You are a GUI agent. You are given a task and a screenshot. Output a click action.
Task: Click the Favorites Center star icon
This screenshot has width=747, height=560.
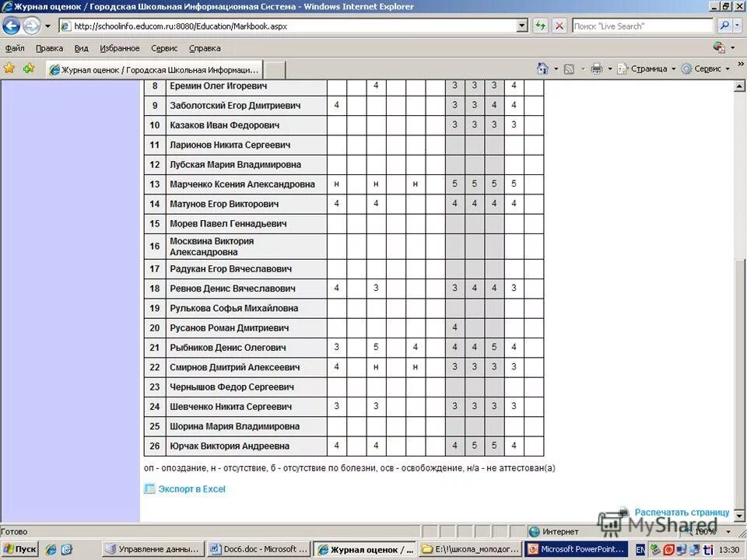point(9,68)
